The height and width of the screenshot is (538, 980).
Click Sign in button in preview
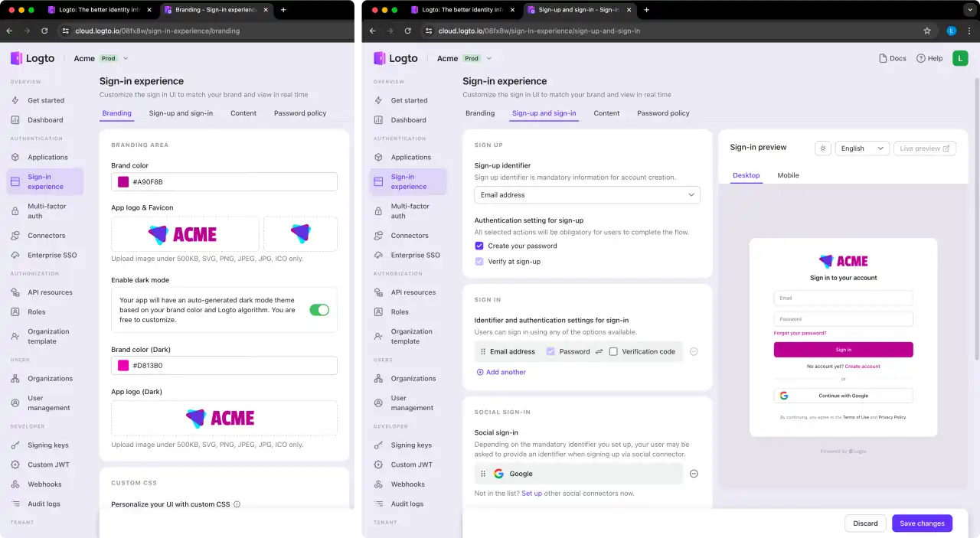click(x=843, y=350)
